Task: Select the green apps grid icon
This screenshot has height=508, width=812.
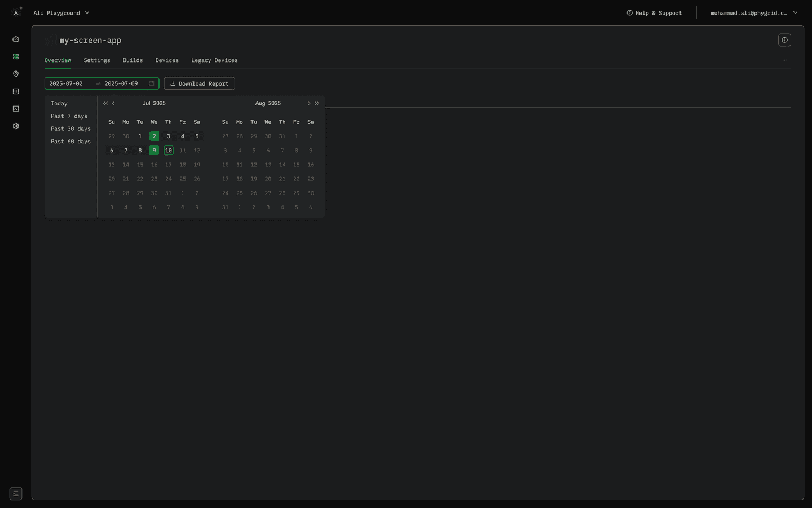Action: point(15,56)
